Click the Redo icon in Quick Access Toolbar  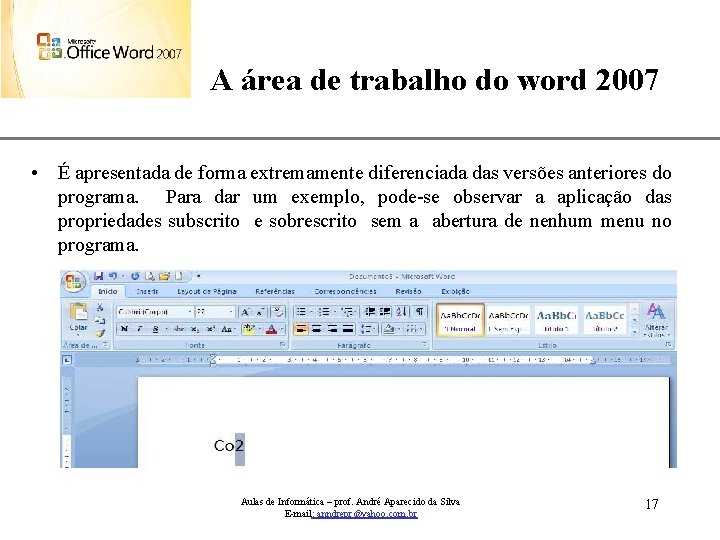135,276
